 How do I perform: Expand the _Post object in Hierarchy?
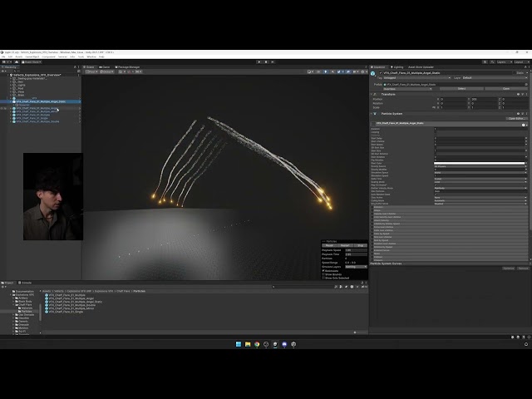pyautogui.click(x=11, y=88)
